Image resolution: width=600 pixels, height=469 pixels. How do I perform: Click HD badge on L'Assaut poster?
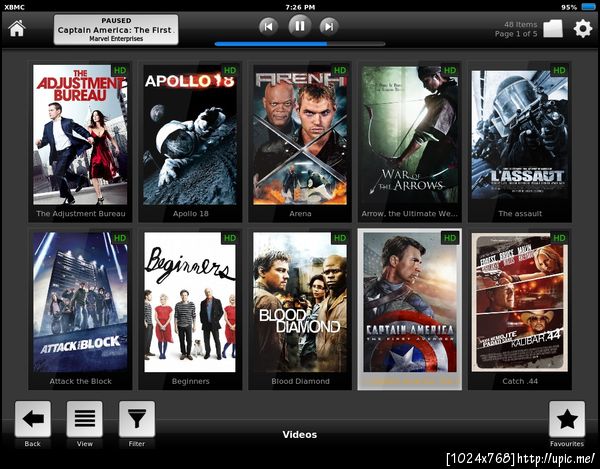coord(559,70)
